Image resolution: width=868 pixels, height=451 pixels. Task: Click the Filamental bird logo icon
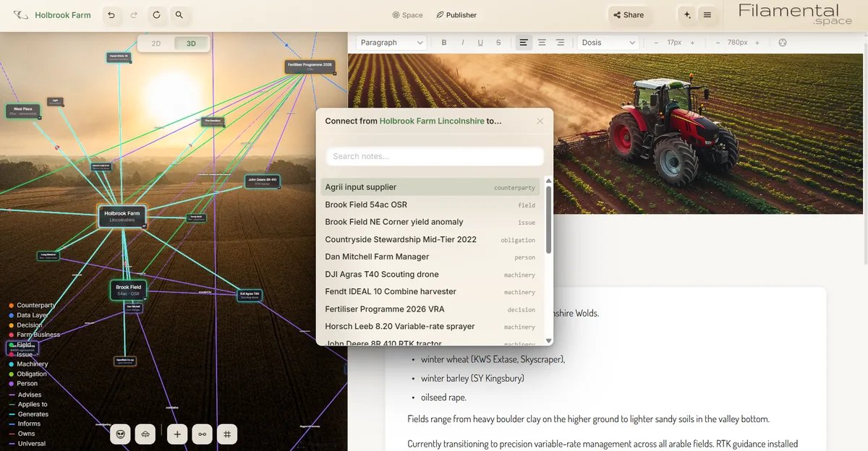(x=21, y=14)
